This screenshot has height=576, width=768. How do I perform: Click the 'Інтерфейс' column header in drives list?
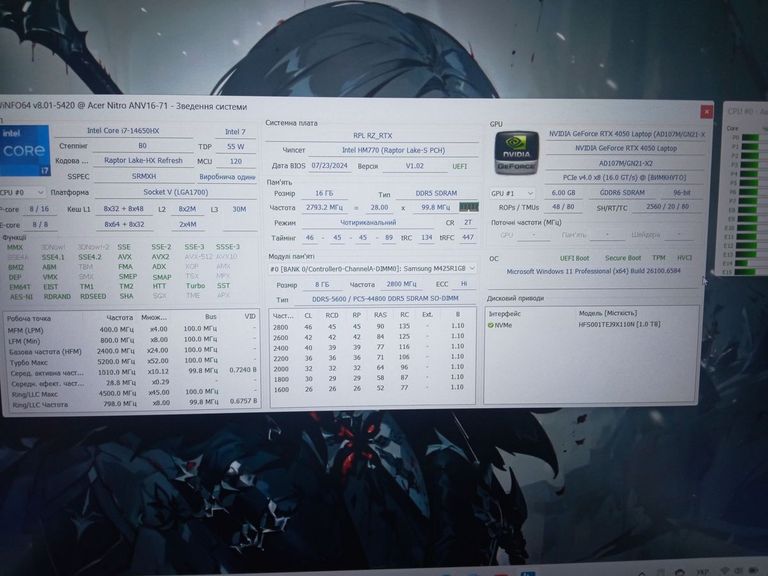point(504,313)
